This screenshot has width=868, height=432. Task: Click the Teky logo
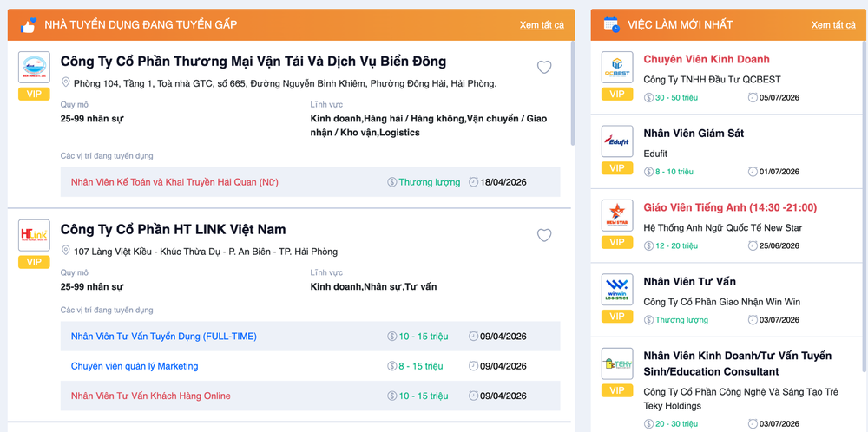(x=617, y=364)
